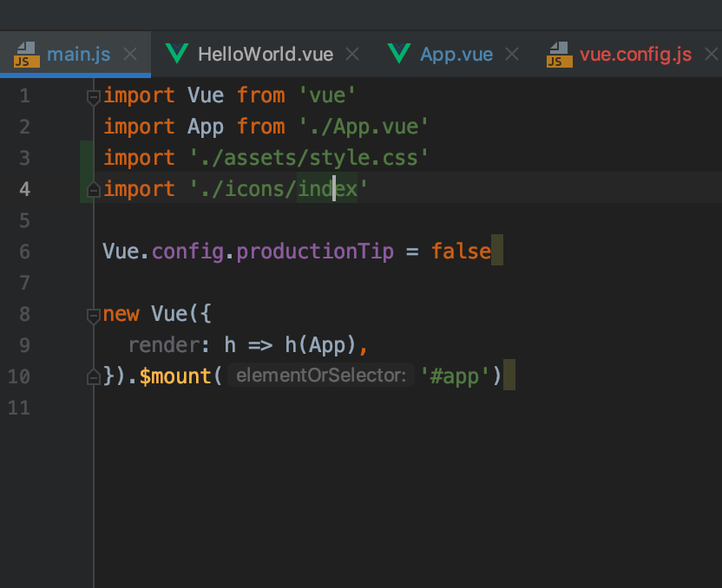Click line number 6 in the gutter
This screenshot has height=588, width=722.
(x=23, y=252)
